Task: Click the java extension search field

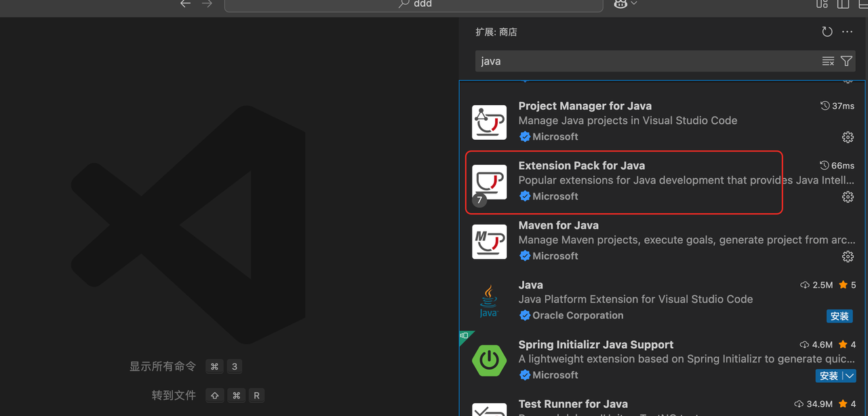Action: (644, 61)
